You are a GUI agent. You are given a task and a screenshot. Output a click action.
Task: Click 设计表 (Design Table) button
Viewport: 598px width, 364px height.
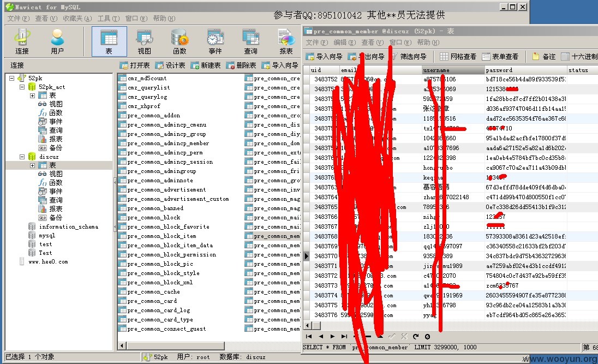pyautogui.click(x=170, y=65)
